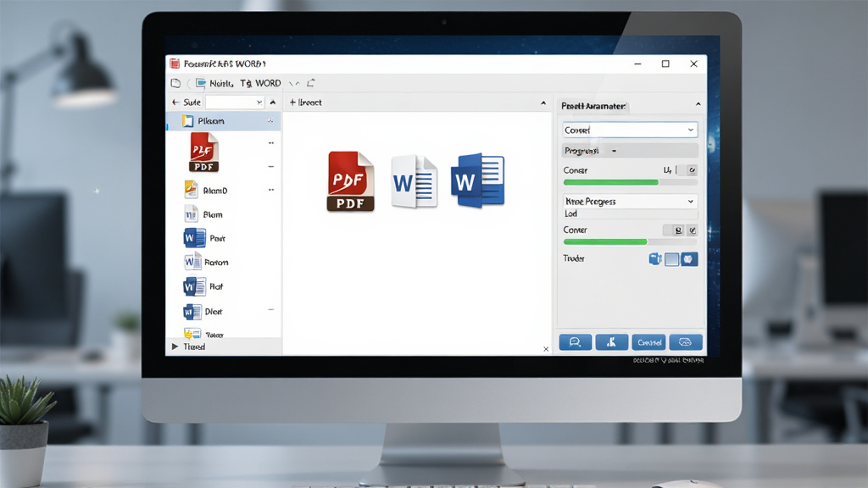Click the blank page icon in toolbar
Screen dimensions: 868x488
(x=175, y=84)
